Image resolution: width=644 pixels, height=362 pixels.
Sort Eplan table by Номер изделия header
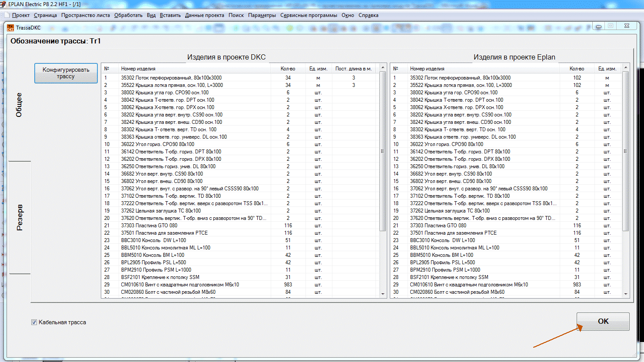[x=483, y=69]
